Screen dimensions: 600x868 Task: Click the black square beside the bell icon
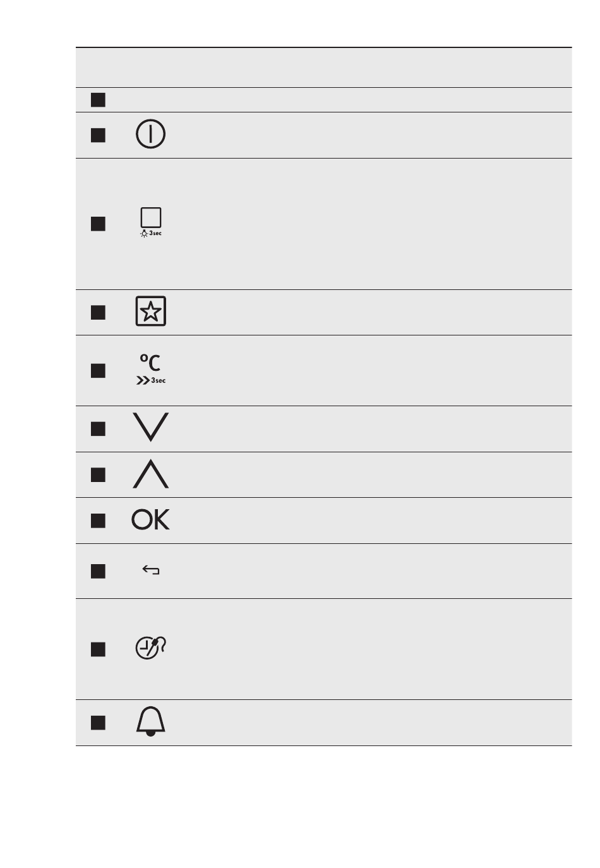coord(98,723)
